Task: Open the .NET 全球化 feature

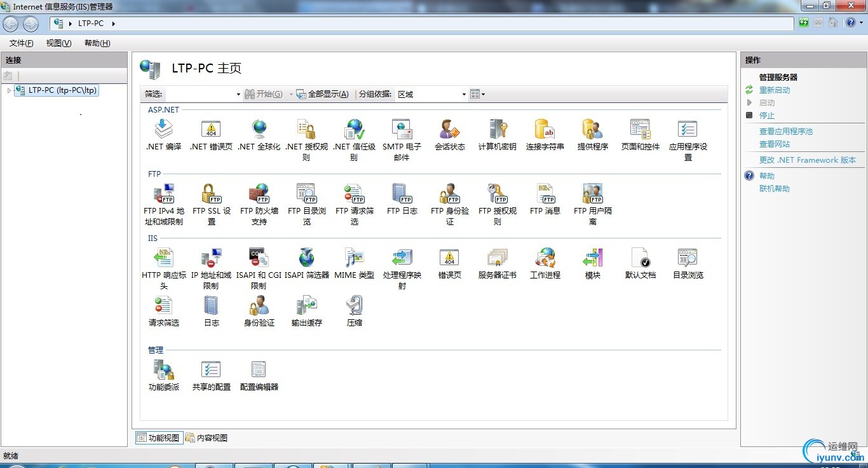Action: [259, 135]
